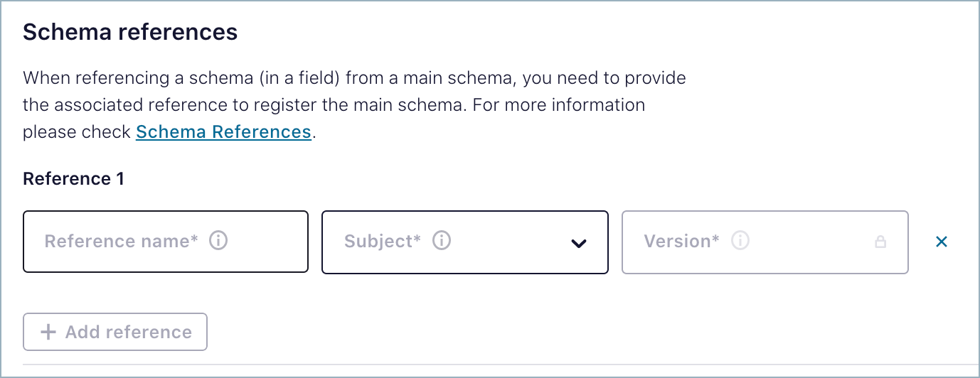
Task: Click the Reference name* placeholder text
Action: 122,242
